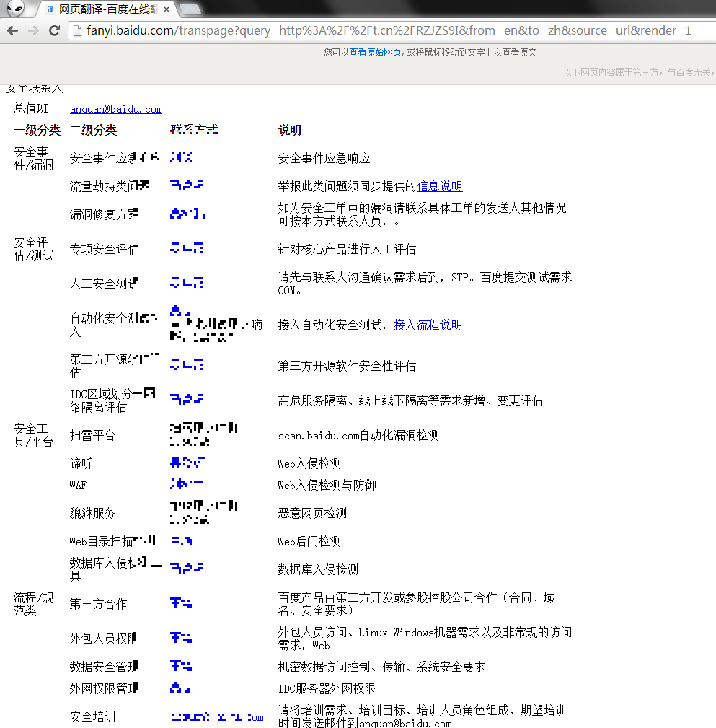Image resolution: width=716 pixels, height=728 pixels.
Task: Reload the page with refresh icon
Action: pyautogui.click(x=54, y=30)
